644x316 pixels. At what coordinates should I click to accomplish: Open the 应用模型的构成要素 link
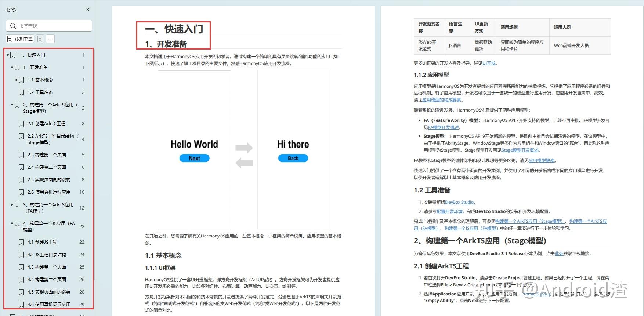click(x=442, y=100)
